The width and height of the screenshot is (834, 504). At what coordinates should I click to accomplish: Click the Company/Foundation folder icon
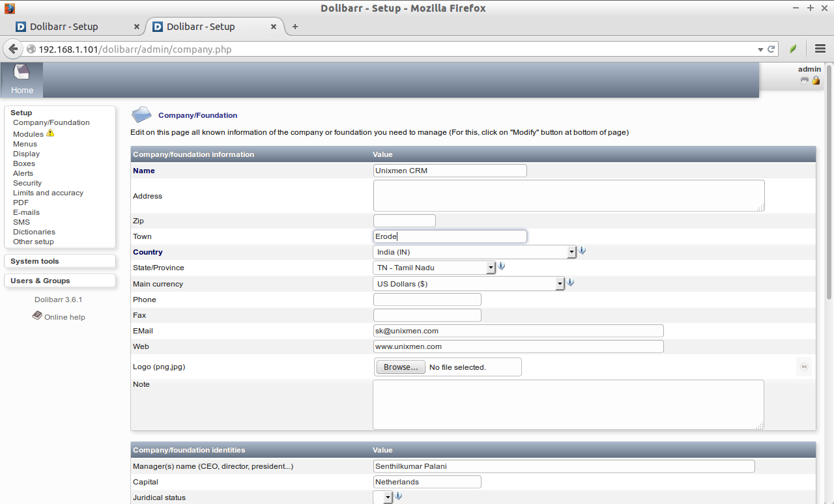(x=141, y=115)
